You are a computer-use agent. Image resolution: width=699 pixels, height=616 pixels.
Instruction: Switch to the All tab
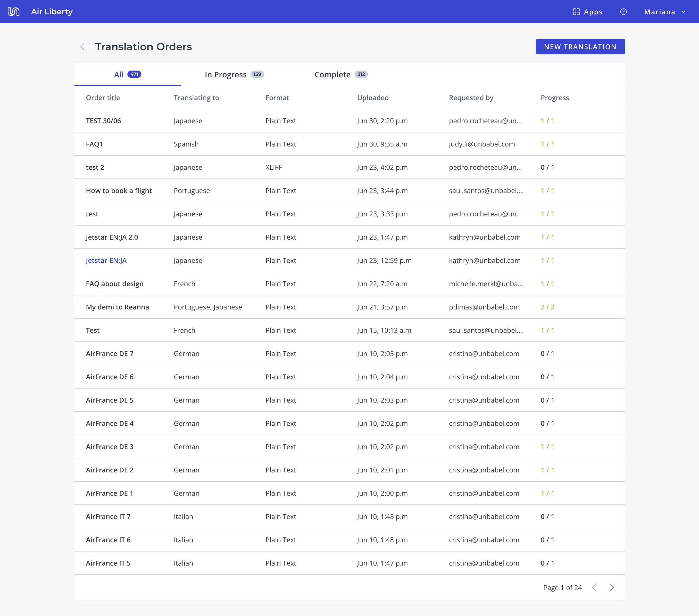[x=128, y=74]
